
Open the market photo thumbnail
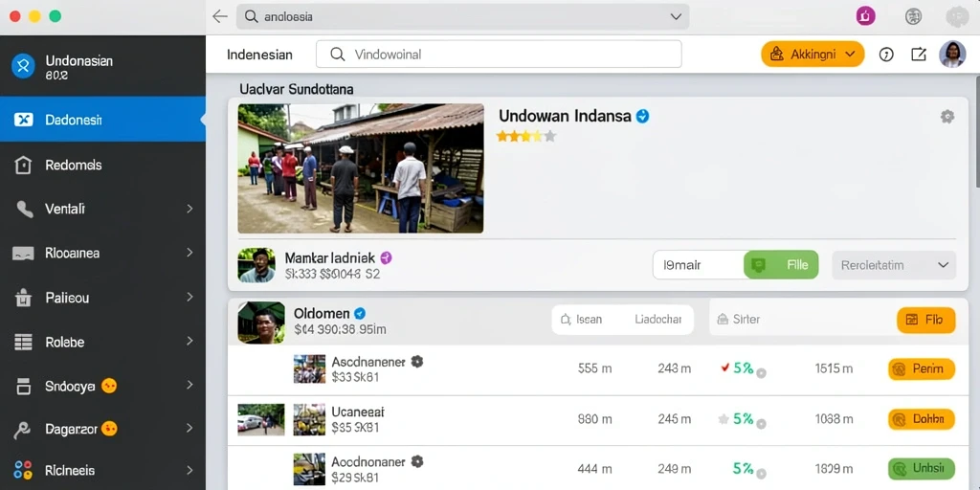(x=361, y=168)
